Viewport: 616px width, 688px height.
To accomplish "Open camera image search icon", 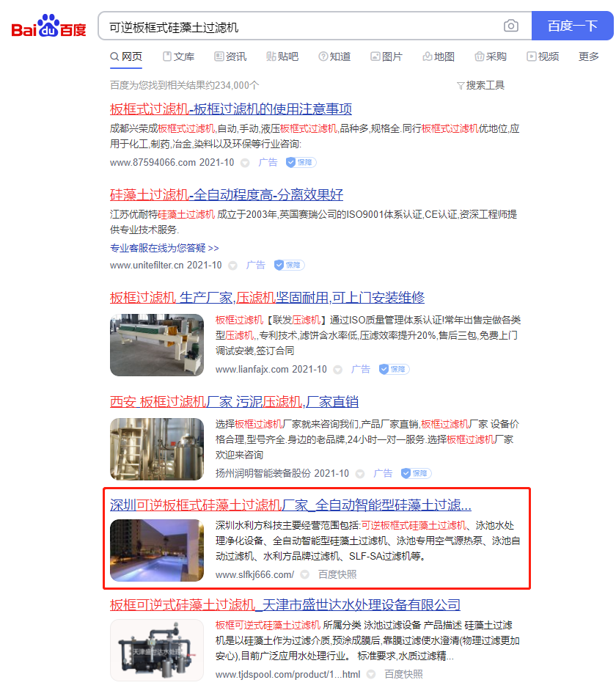I will click(x=510, y=26).
